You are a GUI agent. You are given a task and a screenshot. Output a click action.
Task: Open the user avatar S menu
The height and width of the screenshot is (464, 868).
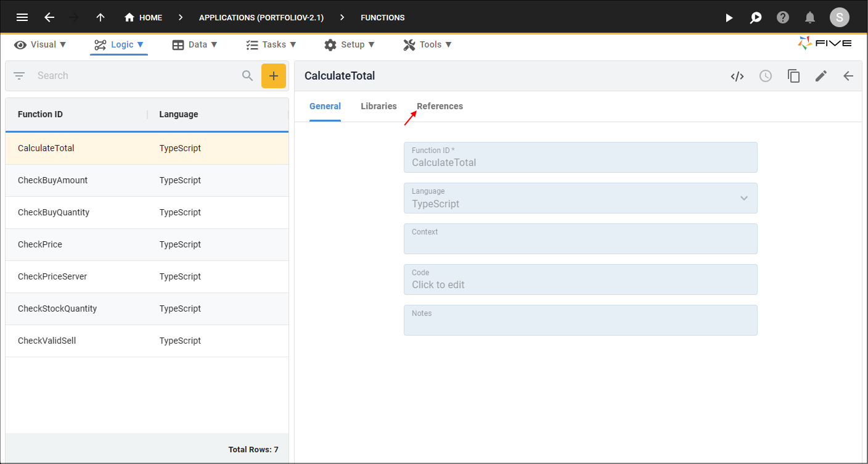pyautogui.click(x=839, y=17)
